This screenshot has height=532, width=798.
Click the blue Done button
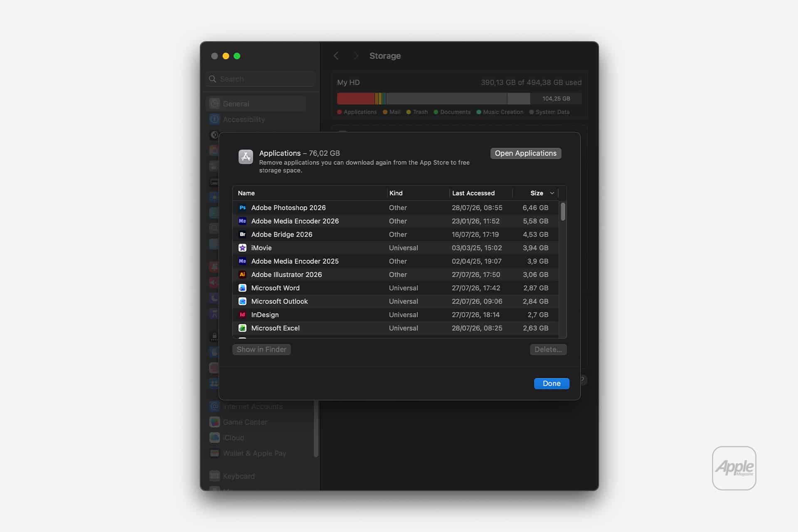click(x=552, y=384)
